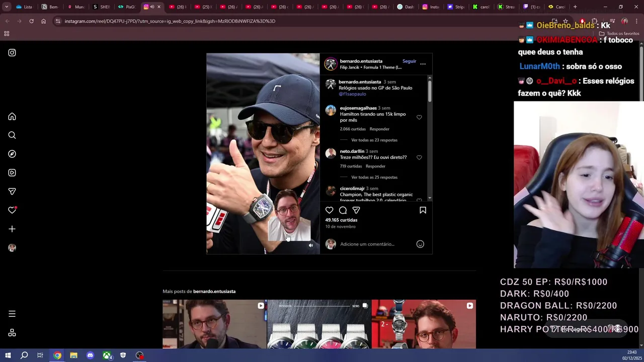Reply to eujosemagalhaes with Responder
This screenshot has width=644, height=362.
tap(379, 129)
